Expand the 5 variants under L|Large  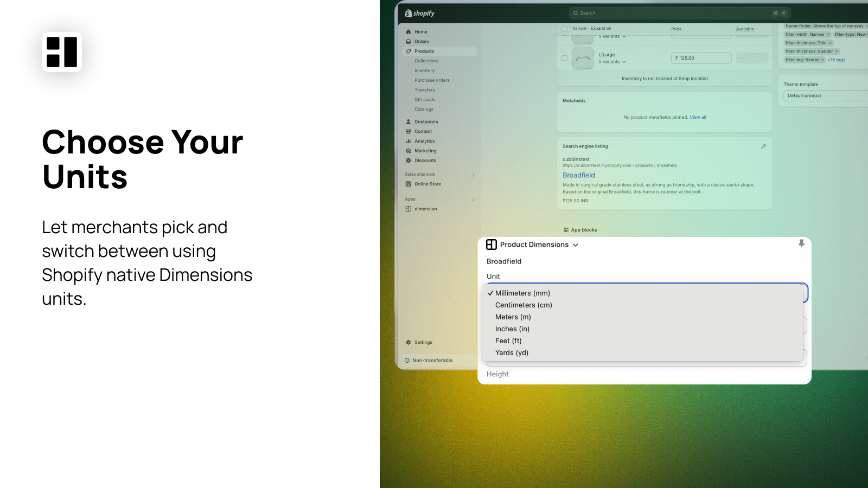click(612, 62)
